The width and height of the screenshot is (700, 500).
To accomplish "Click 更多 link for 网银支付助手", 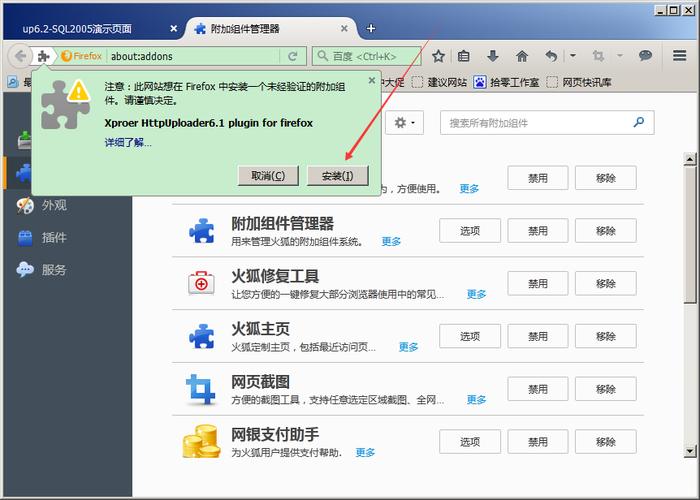I will point(365,453).
